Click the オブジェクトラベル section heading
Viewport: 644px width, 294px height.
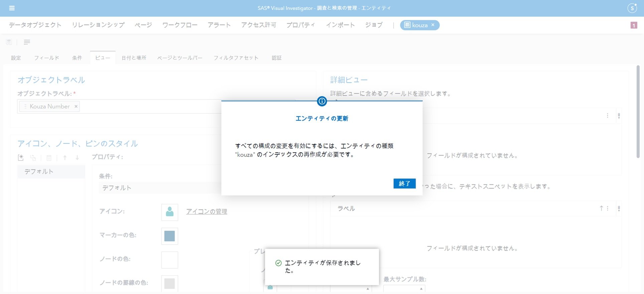(x=51, y=80)
